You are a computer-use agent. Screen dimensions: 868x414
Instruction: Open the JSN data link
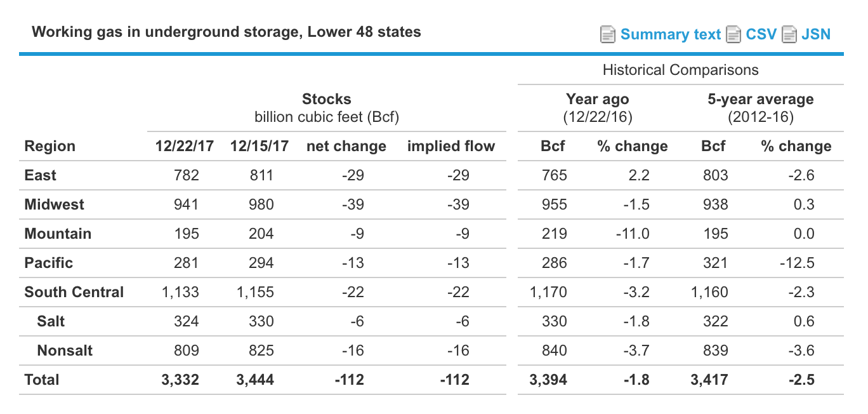point(817,34)
